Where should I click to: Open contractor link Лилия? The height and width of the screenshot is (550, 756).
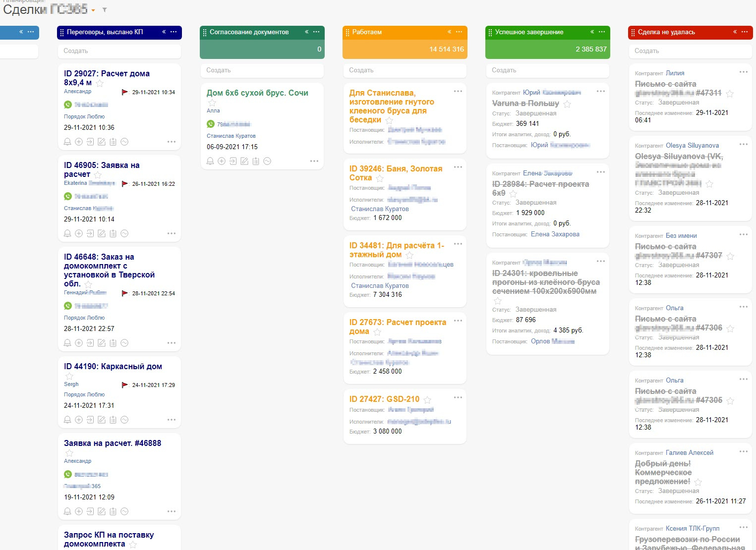click(675, 73)
